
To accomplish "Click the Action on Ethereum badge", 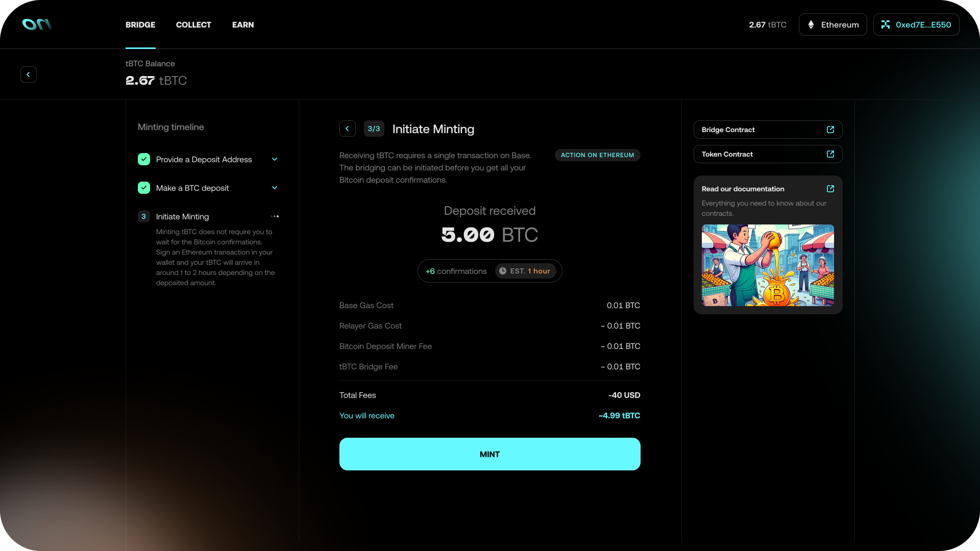I will [x=598, y=155].
